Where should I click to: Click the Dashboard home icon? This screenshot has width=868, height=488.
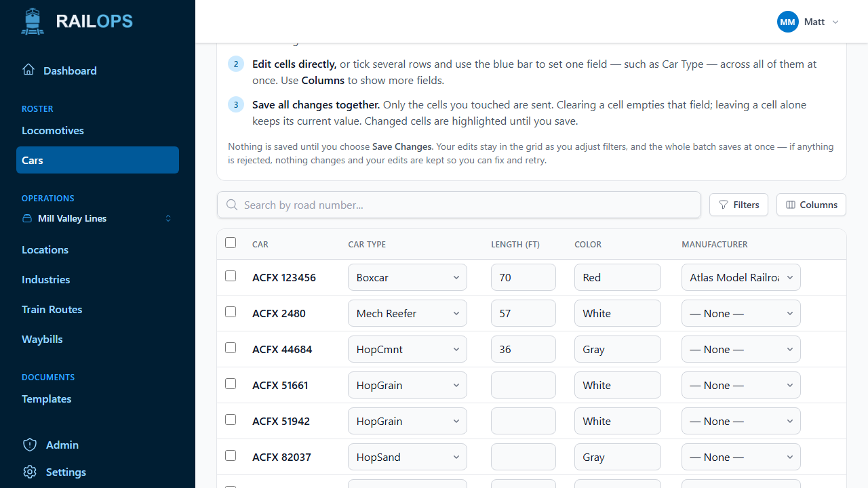click(x=28, y=70)
